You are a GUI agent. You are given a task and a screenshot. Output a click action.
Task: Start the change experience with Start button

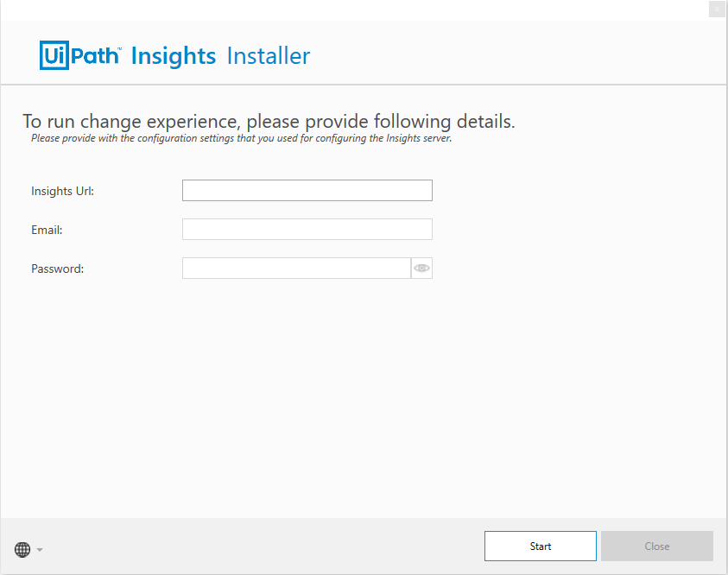[x=541, y=547]
